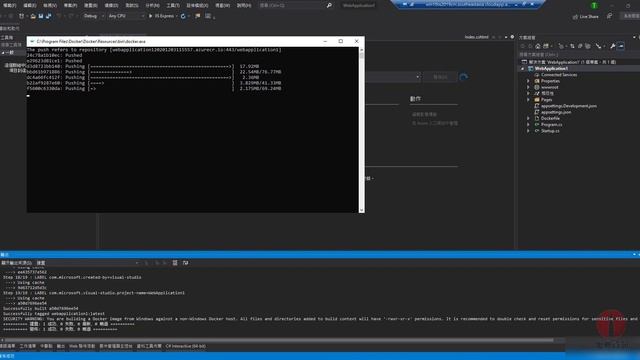Click the Solution Explorer properties wrench icon
The image size is (640, 360).
tap(612, 46)
